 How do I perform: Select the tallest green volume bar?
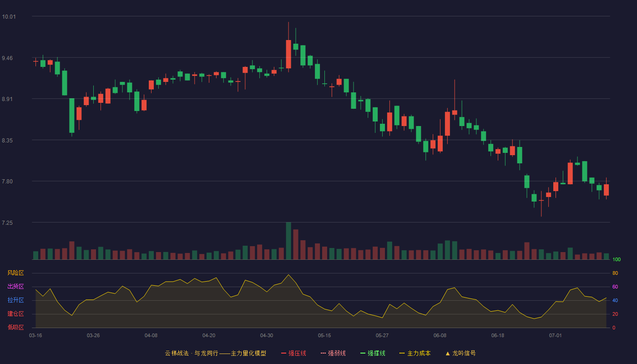tap(288, 241)
